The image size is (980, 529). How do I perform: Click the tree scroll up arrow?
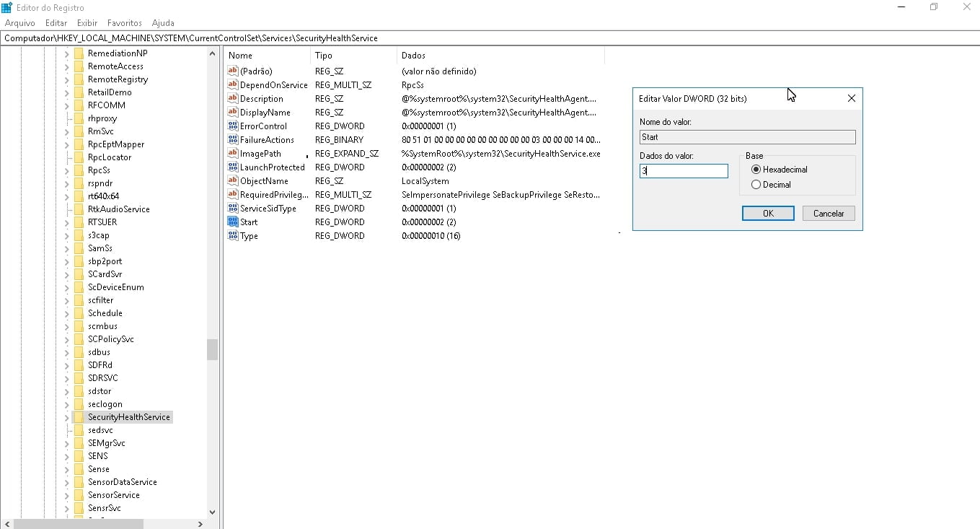tap(212, 53)
